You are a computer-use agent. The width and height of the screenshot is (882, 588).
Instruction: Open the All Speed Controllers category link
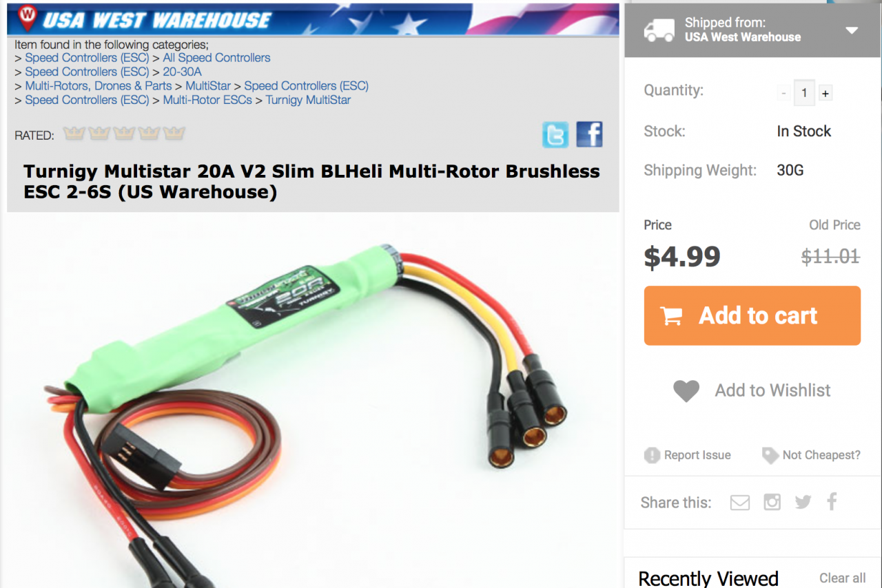coord(216,58)
